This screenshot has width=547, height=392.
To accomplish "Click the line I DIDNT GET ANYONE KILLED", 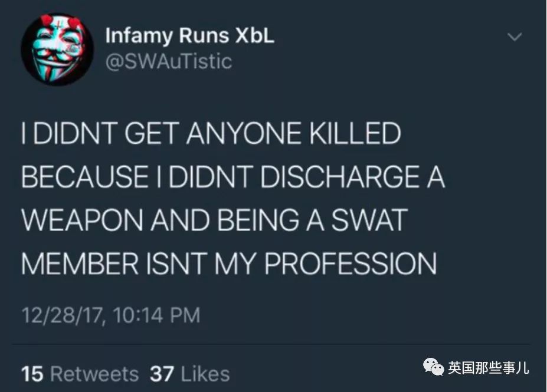I will point(211,133).
